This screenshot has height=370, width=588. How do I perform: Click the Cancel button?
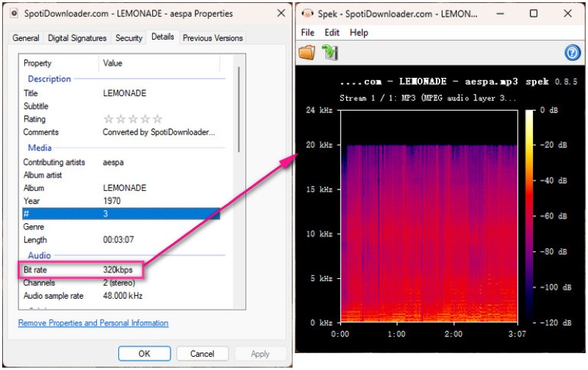pyautogui.click(x=202, y=354)
